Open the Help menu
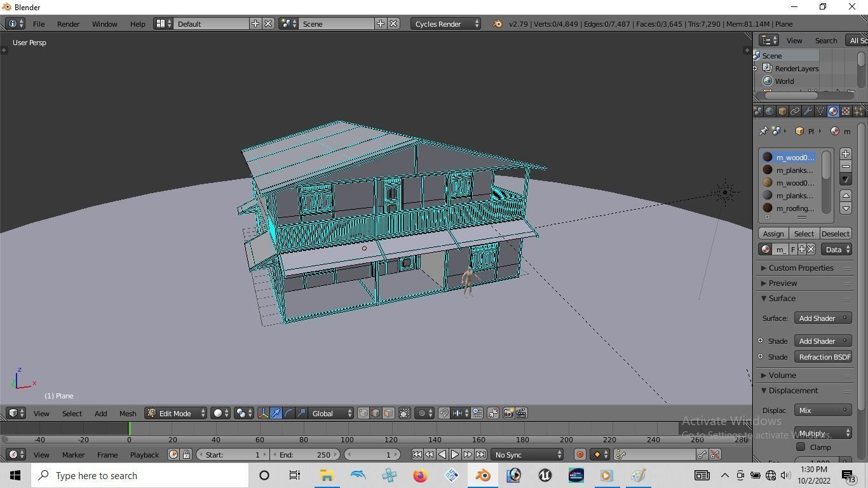The width and height of the screenshot is (868, 488). tap(138, 24)
